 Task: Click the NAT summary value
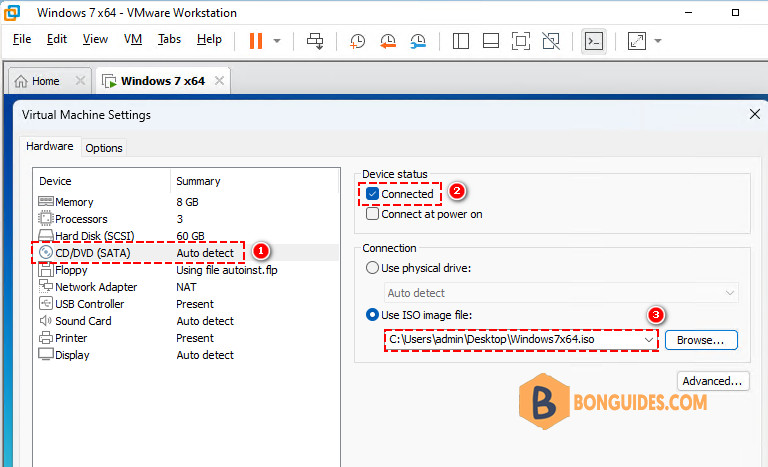coord(186,287)
